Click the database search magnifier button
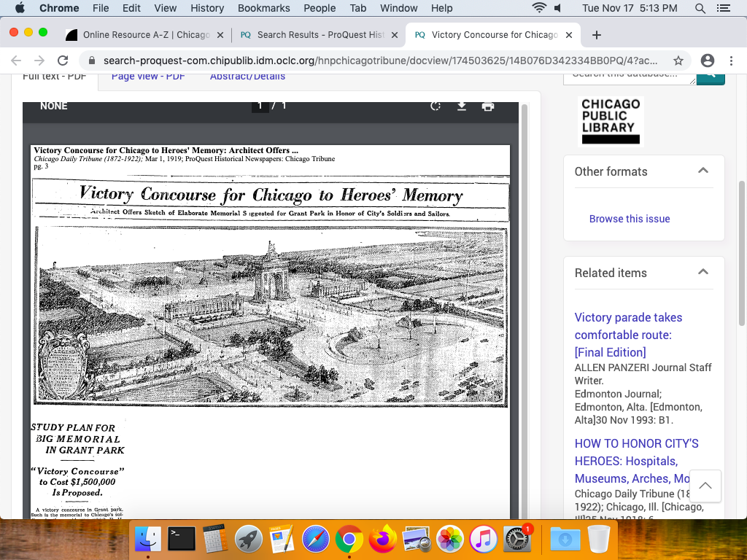 pyautogui.click(x=710, y=77)
